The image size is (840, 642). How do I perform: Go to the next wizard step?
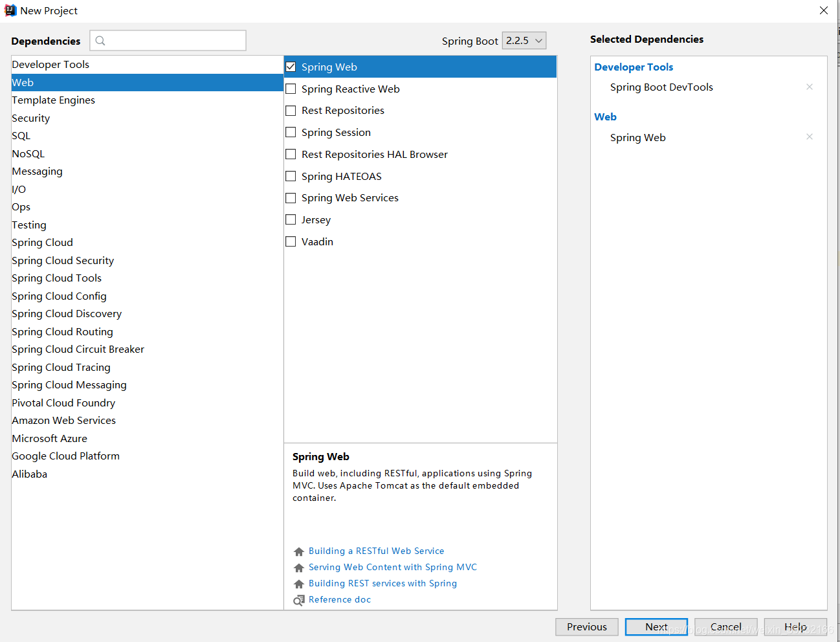(656, 626)
